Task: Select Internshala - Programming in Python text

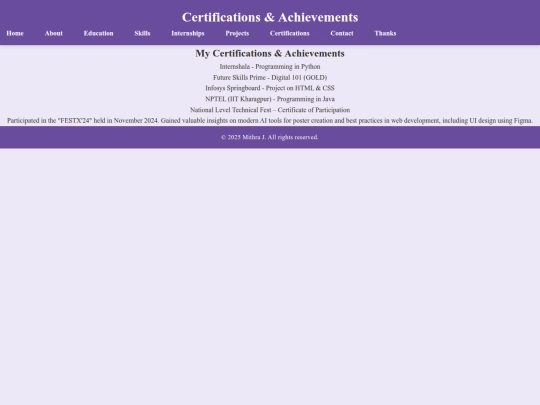Action: tap(270, 66)
